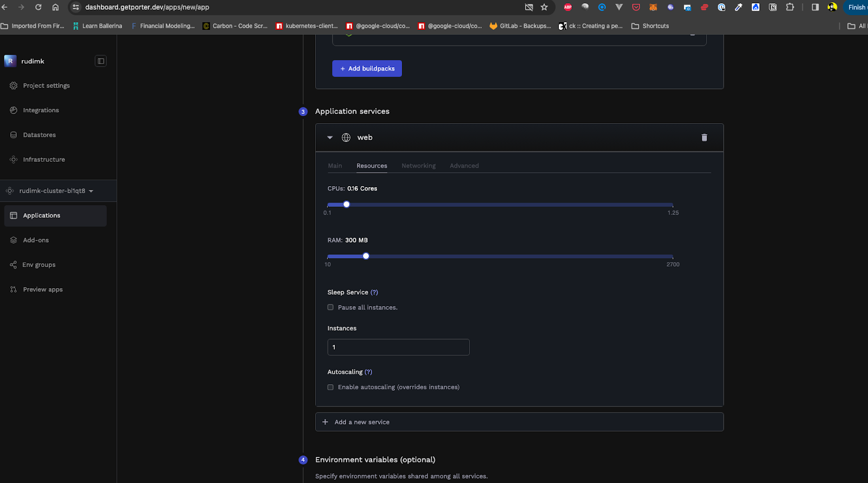Check Pause all instances checkbox
Screen dimensions: 868x483
coord(330,307)
